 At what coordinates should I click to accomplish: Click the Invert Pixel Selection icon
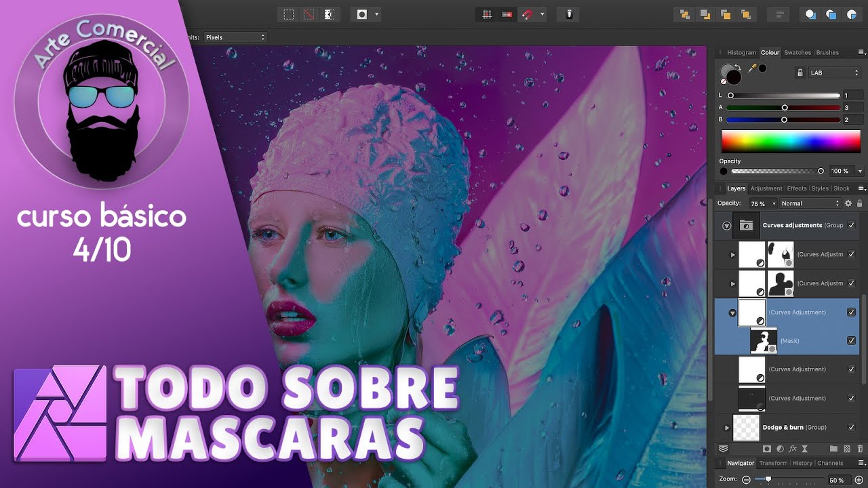click(329, 14)
